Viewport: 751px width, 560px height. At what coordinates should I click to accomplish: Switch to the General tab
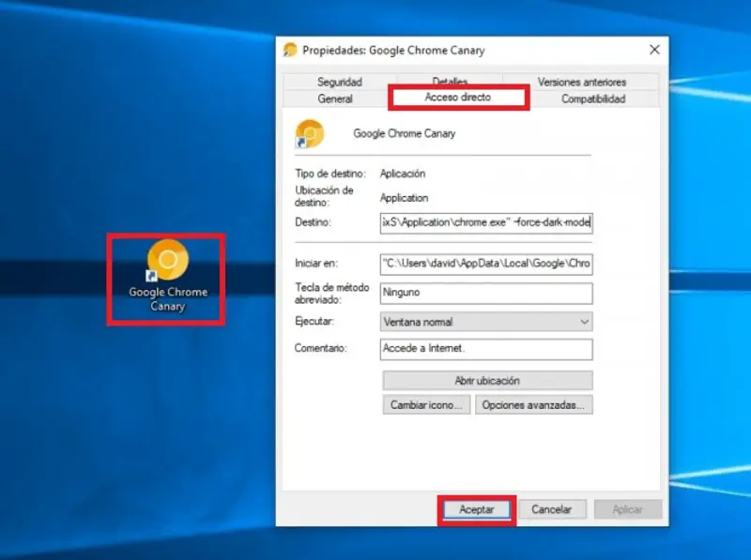pyautogui.click(x=335, y=98)
